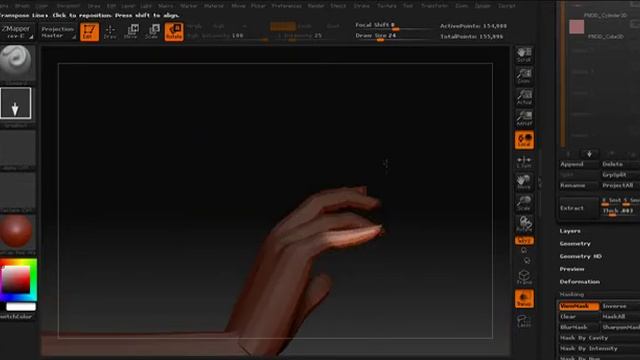Adjust the RGB Intensity slider
The height and width of the screenshot is (360, 640).
228,37
